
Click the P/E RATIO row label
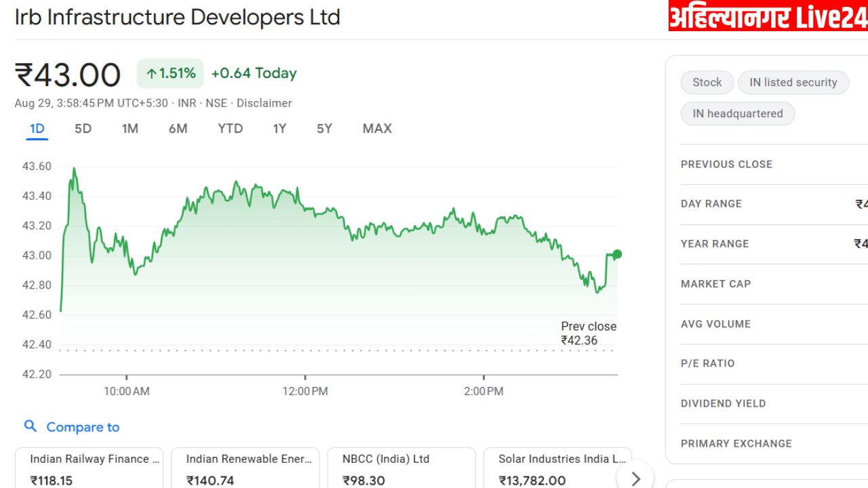pyautogui.click(x=708, y=363)
